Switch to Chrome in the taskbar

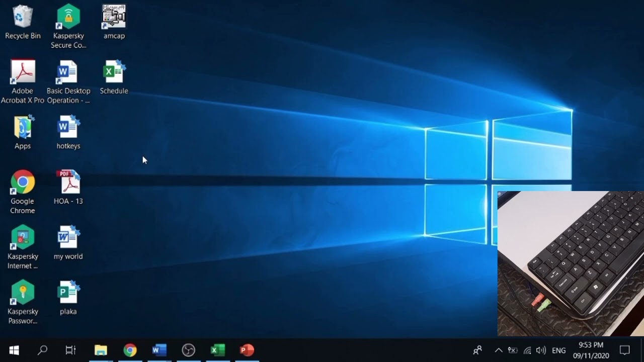tap(130, 350)
